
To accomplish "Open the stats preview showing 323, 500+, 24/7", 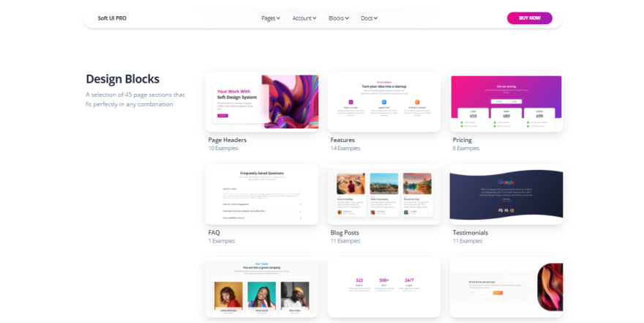I will point(383,287).
